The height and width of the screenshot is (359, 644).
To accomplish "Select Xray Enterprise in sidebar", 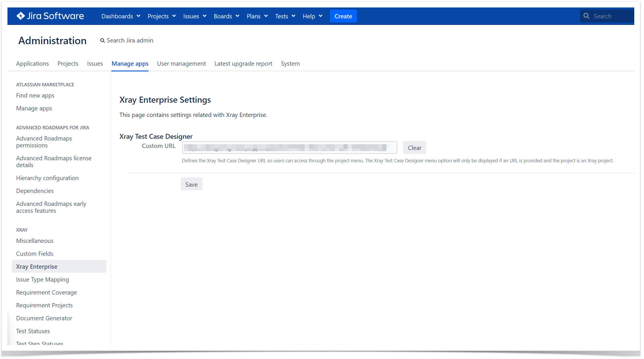I will (59, 266).
